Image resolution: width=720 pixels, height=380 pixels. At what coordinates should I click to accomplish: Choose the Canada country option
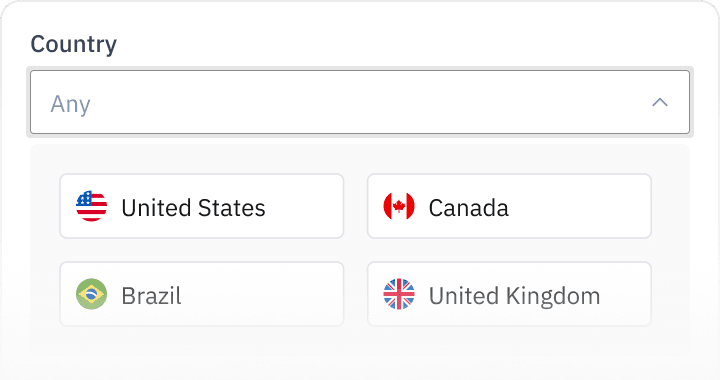tap(509, 206)
